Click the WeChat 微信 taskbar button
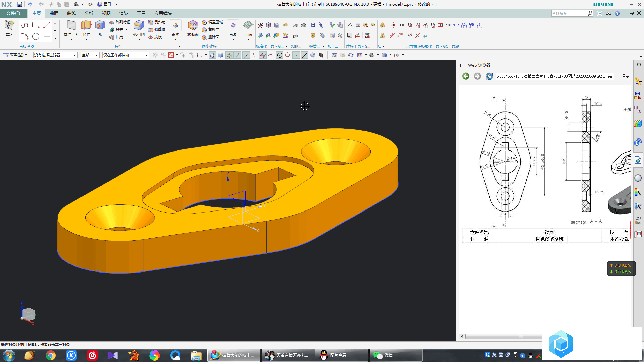 (x=396, y=355)
